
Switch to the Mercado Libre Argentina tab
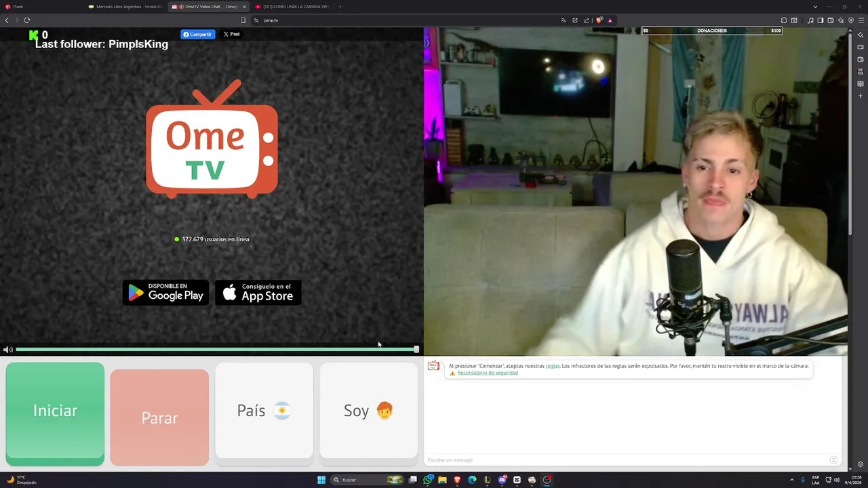pyautogui.click(x=125, y=7)
